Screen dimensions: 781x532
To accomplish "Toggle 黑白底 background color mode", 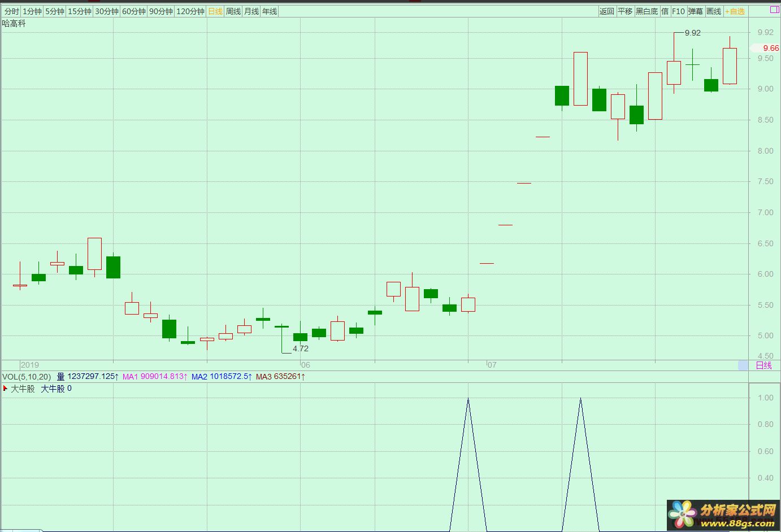I will click(x=647, y=11).
